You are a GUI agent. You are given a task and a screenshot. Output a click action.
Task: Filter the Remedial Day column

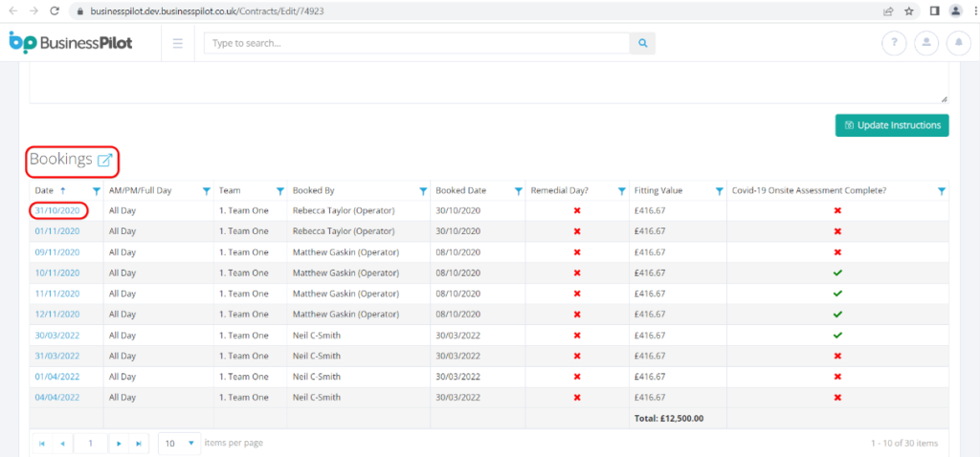[620, 191]
